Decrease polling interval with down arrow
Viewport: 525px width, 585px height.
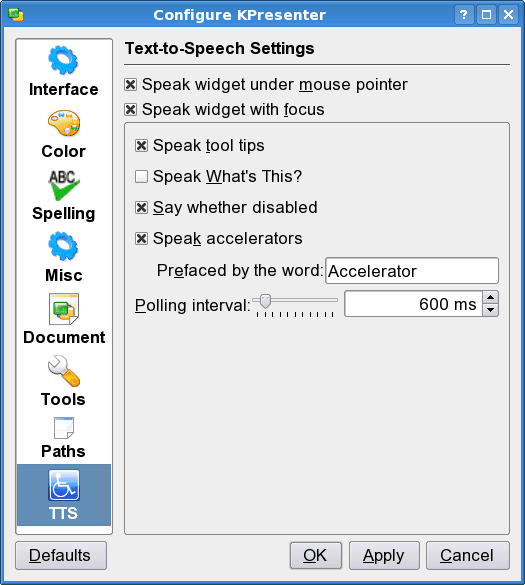[490, 310]
